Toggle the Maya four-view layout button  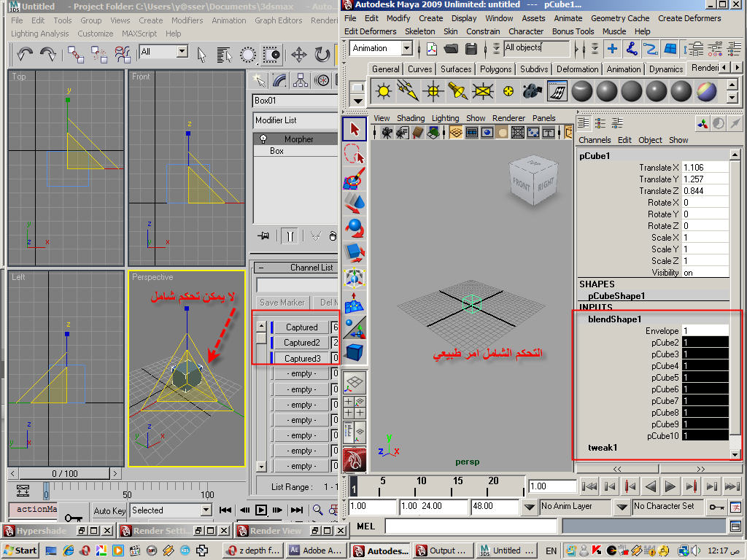tap(355, 408)
